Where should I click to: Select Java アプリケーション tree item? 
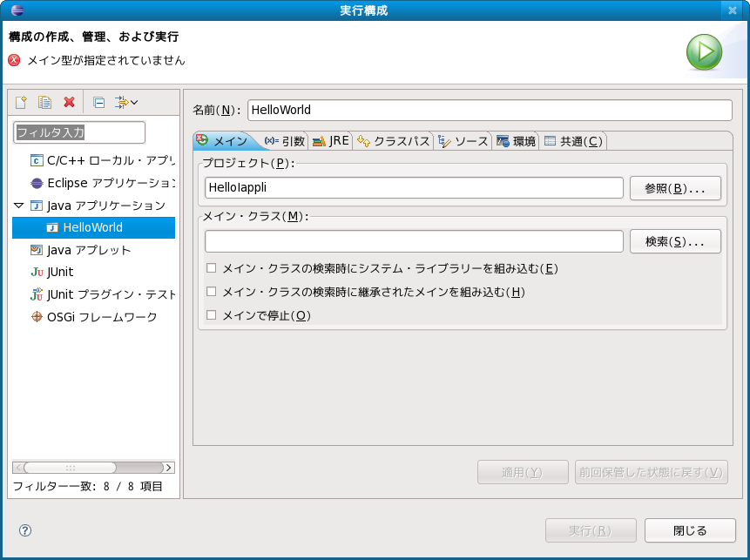98,206
